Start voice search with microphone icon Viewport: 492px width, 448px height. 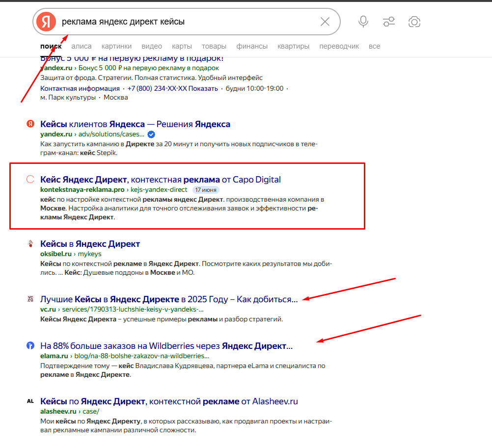(363, 22)
